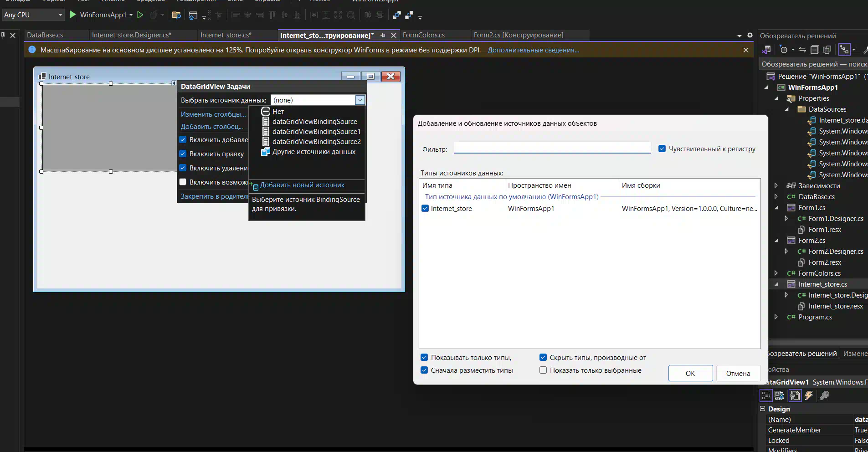The height and width of the screenshot is (452, 868).
Task: Show Events lightning bolt in Properties
Action: 809,395
